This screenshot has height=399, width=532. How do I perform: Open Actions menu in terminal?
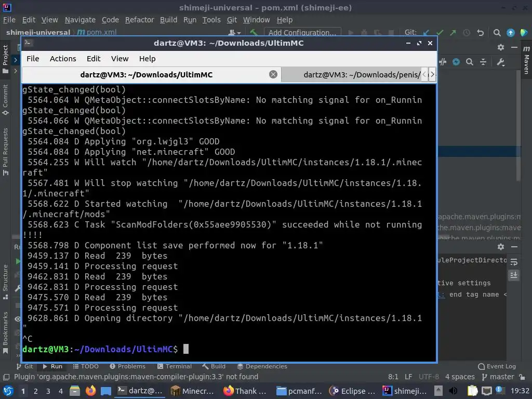tap(63, 59)
